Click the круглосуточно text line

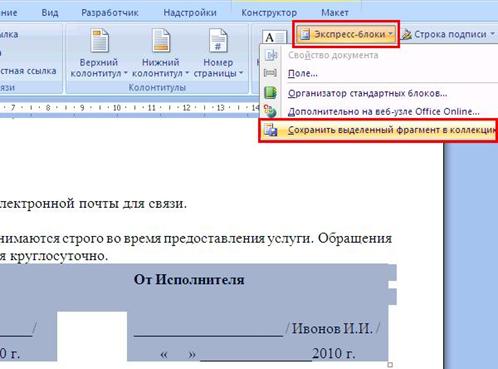tap(54, 256)
